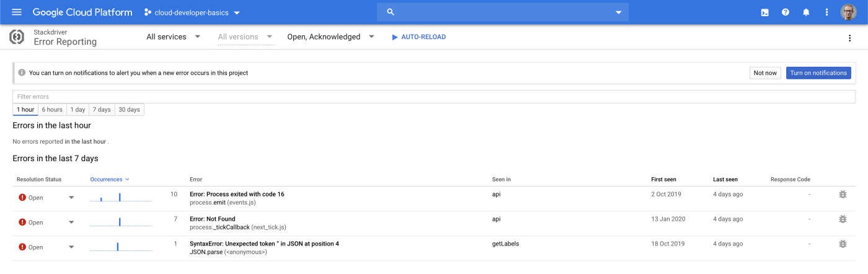The width and height of the screenshot is (868, 274).
Task: Click the red Open status icon for Not Found error
Action: point(22,222)
